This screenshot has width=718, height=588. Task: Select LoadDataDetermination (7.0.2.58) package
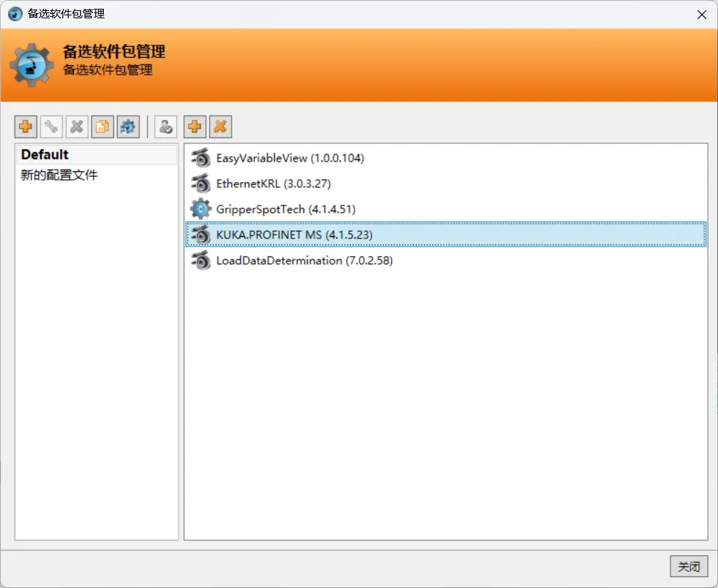tap(445, 260)
